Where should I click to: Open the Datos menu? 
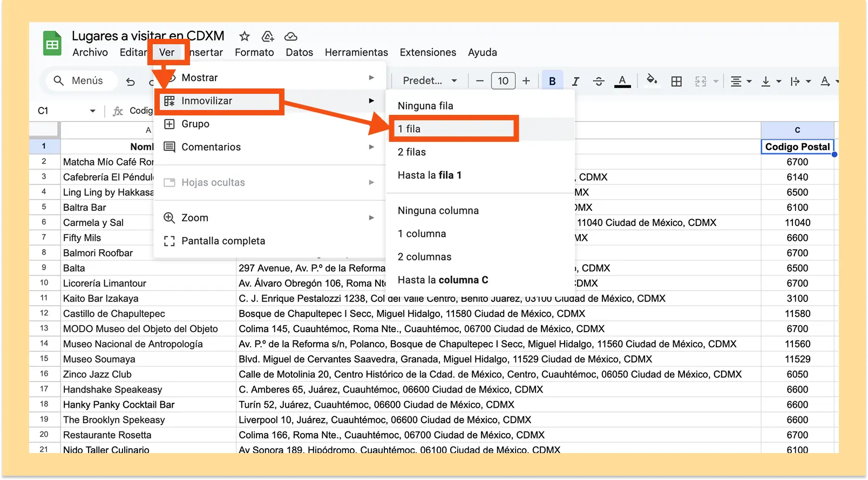[300, 52]
